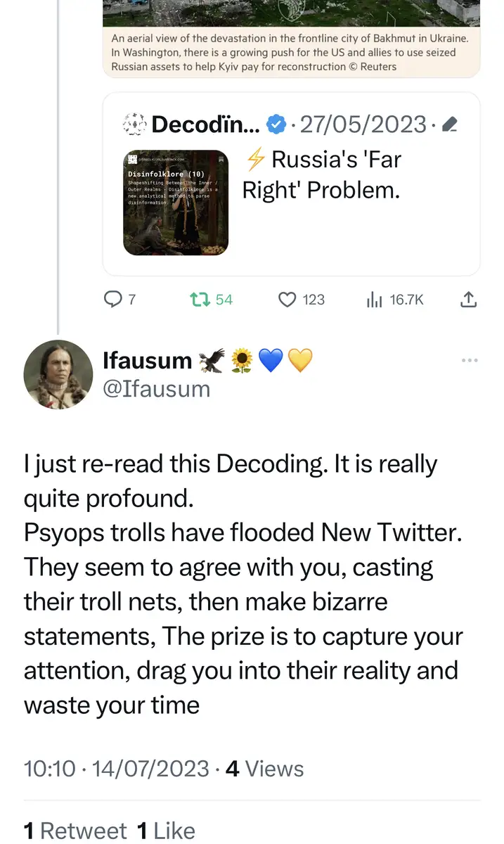Open the Bakhmut aerial view image
Image resolution: width=504 pixels, height=844 pixels.
pyautogui.click(x=291, y=13)
